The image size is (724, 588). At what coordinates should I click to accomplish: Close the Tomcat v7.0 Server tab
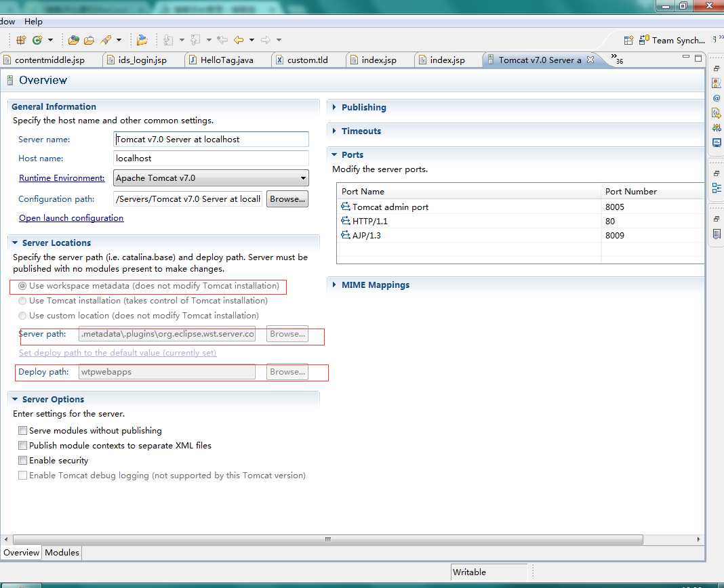click(x=590, y=60)
